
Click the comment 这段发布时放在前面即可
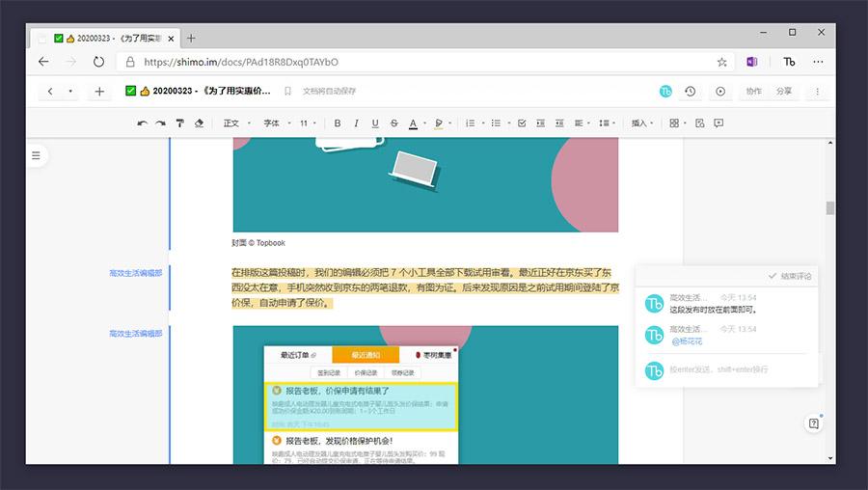click(x=713, y=310)
